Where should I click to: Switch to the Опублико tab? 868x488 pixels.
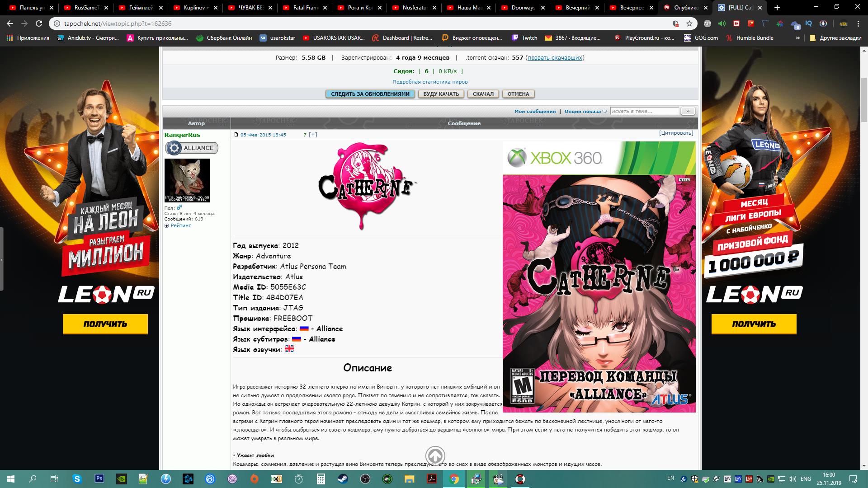coord(686,8)
